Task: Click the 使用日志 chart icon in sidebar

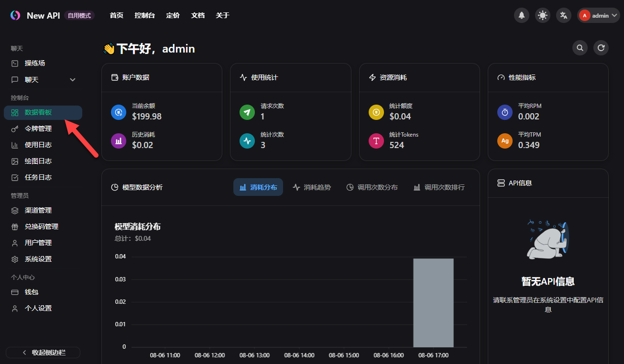Action: pyautogui.click(x=15, y=145)
